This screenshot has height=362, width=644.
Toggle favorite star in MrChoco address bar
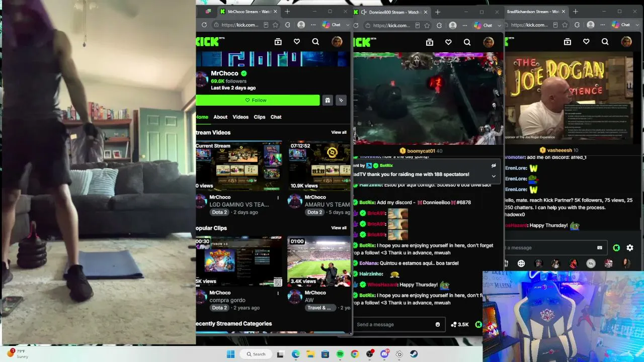coord(275,25)
